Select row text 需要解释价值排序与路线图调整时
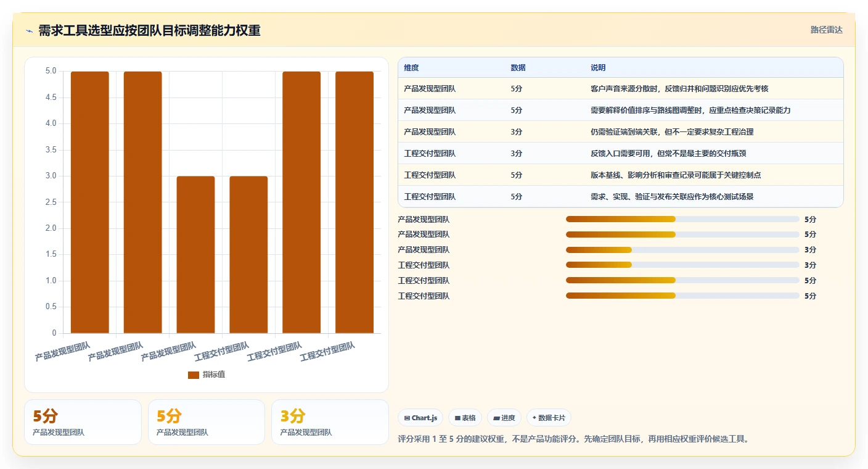 tap(647, 110)
